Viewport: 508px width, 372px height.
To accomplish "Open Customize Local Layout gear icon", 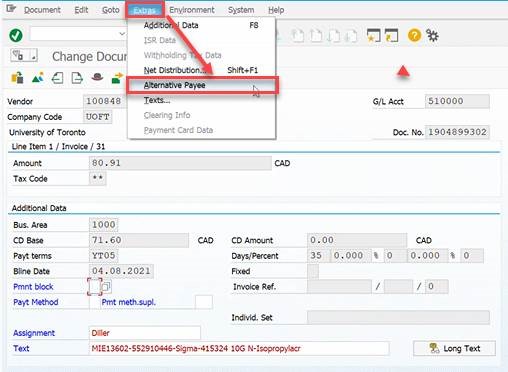I will point(432,35).
